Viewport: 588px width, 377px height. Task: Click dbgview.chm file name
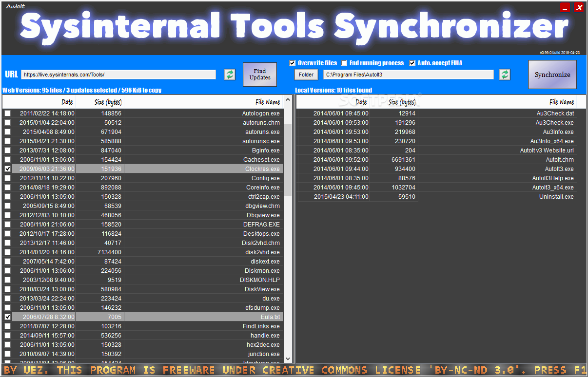point(262,206)
